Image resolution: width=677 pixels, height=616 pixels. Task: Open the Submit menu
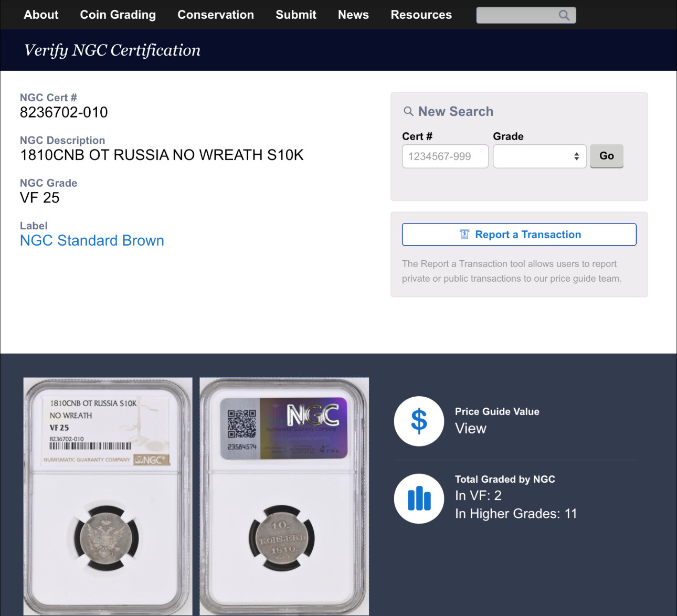point(296,15)
